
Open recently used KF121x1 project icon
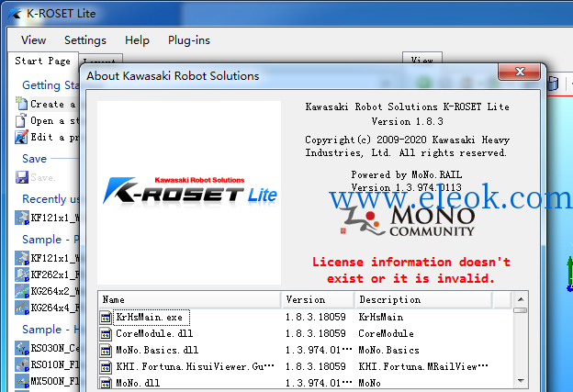22,218
